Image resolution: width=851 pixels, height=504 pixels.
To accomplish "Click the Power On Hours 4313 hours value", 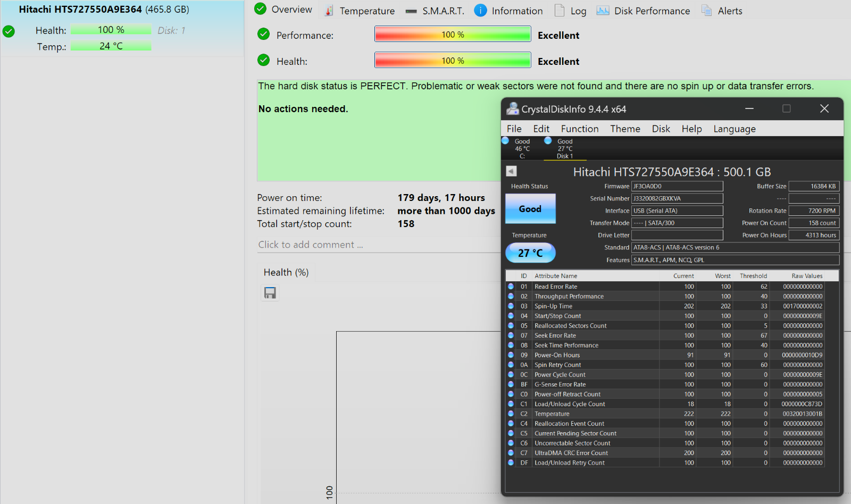I will pyautogui.click(x=814, y=235).
